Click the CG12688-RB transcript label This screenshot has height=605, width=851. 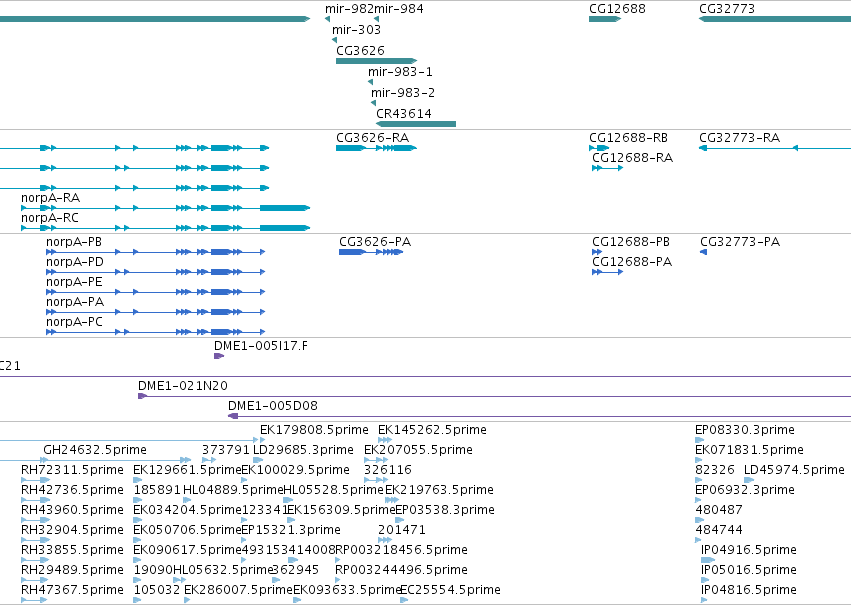click(628, 138)
